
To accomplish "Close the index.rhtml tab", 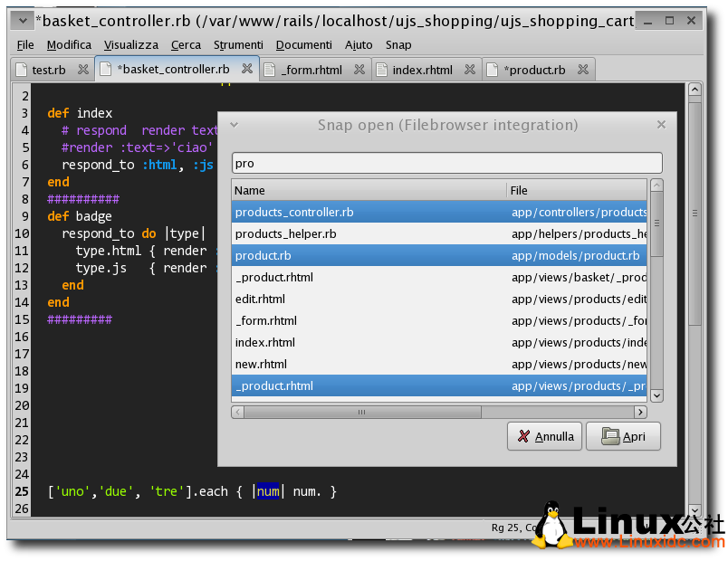I will [x=470, y=70].
